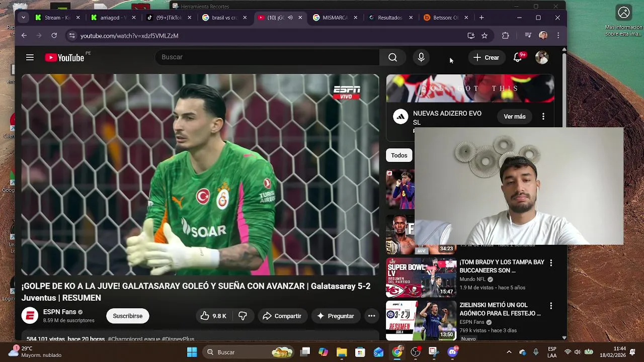Open YouTube notifications bell

517,57
